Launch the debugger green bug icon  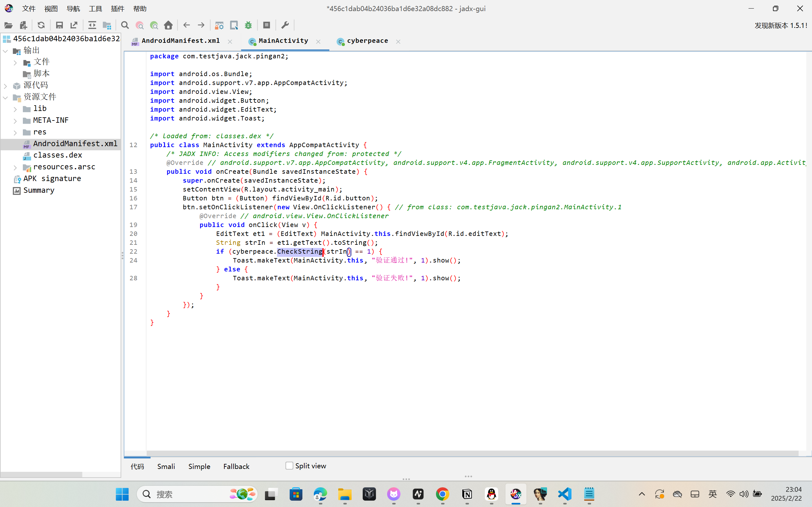click(x=248, y=25)
